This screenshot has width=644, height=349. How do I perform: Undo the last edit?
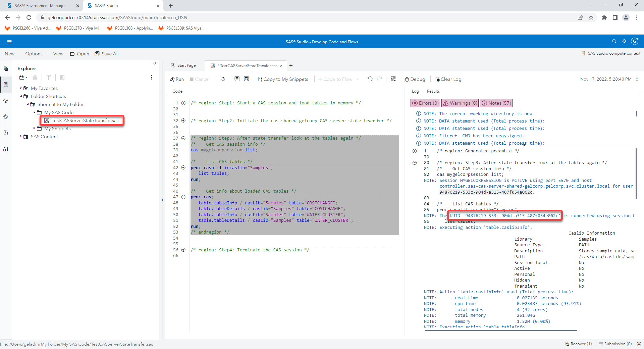tap(370, 79)
